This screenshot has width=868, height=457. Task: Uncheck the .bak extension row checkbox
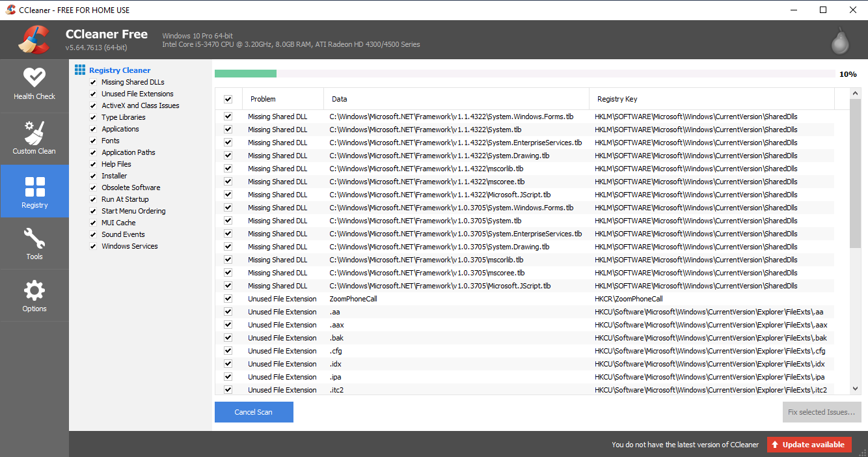click(228, 338)
